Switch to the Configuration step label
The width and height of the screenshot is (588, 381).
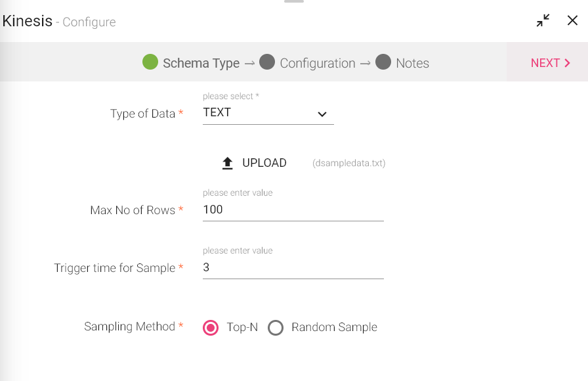point(317,63)
